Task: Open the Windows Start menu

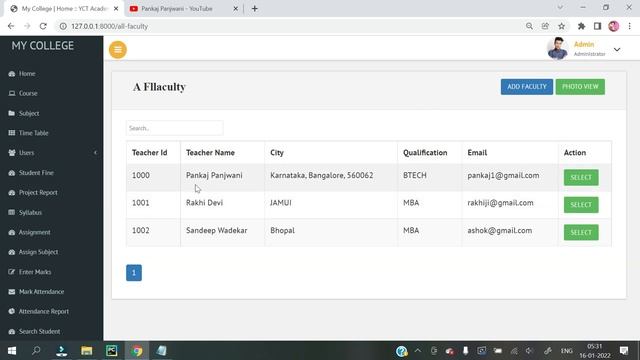Action: pyautogui.click(x=12, y=351)
